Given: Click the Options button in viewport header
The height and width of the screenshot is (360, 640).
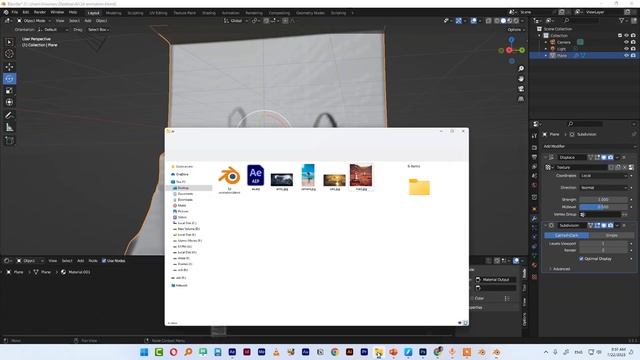Looking at the screenshot, I should [x=516, y=29].
